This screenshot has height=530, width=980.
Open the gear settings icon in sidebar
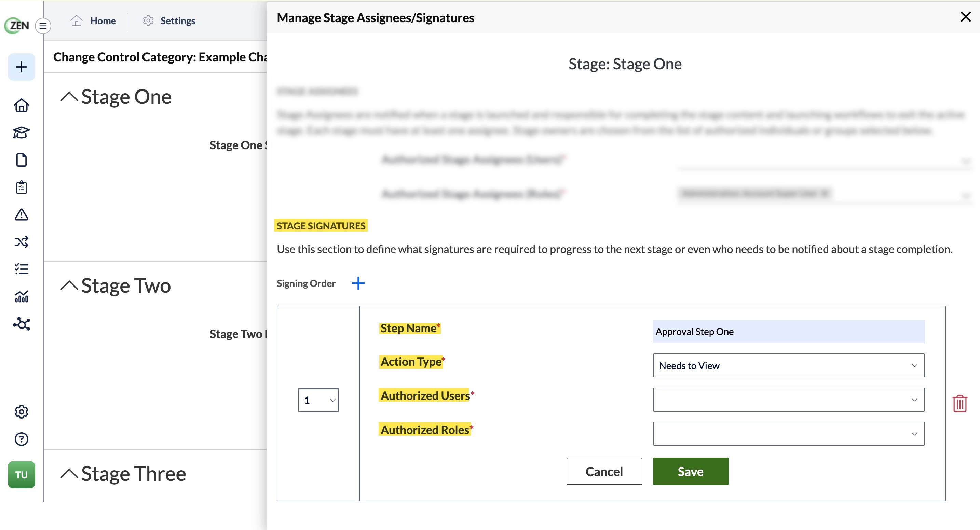[21, 412]
